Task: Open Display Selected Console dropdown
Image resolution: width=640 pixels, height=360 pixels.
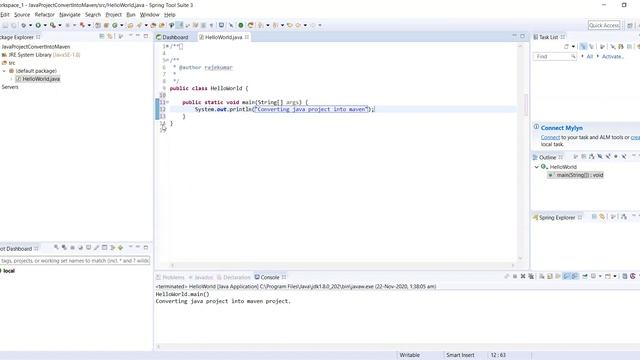Action: (600, 276)
